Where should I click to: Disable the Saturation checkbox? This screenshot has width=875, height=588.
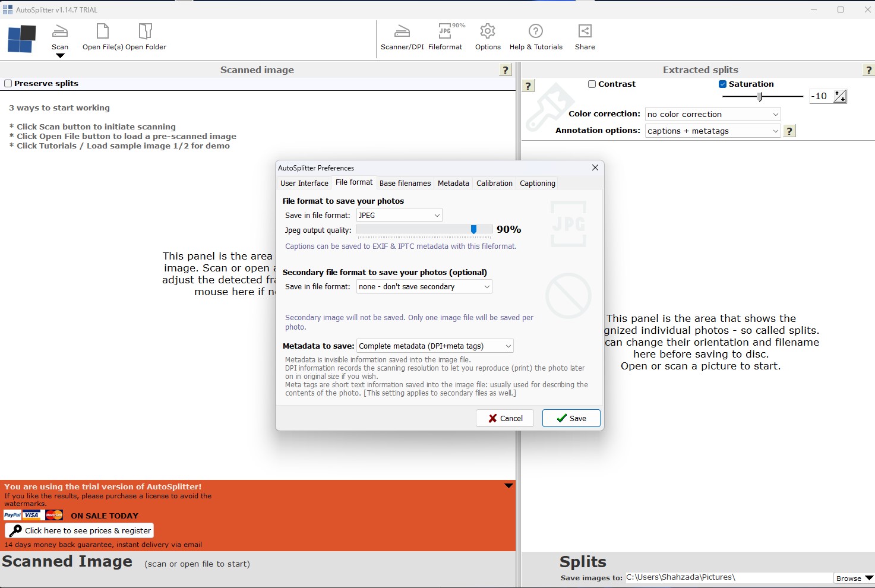[x=723, y=84]
